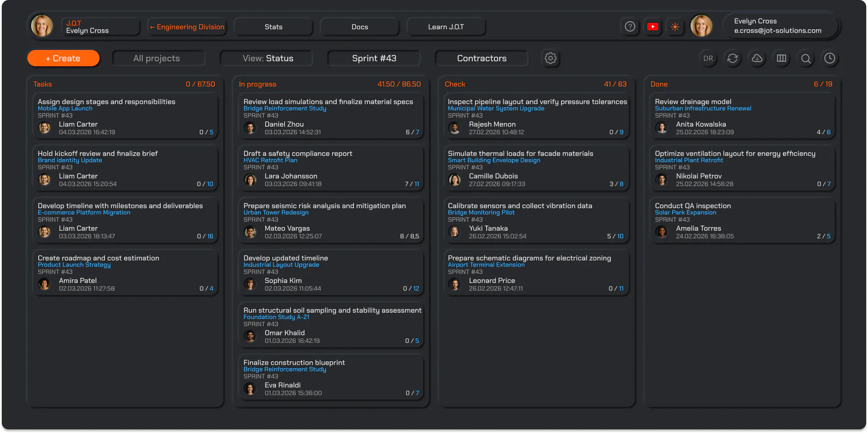The height and width of the screenshot is (433, 868).
Task: Open the Docs tab
Action: [x=360, y=27]
